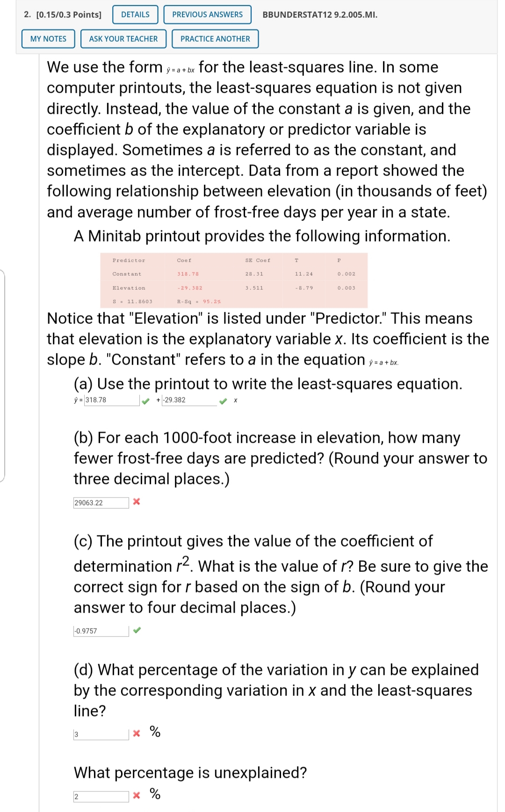Click PREVIOUS ANSWERS
The width and height of the screenshot is (505, 812).
(207, 15)
